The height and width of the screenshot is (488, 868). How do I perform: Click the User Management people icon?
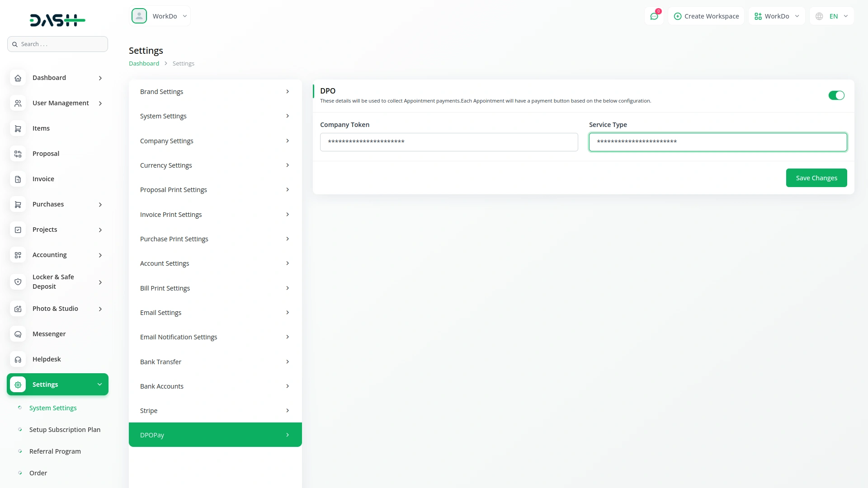point(18,103)
